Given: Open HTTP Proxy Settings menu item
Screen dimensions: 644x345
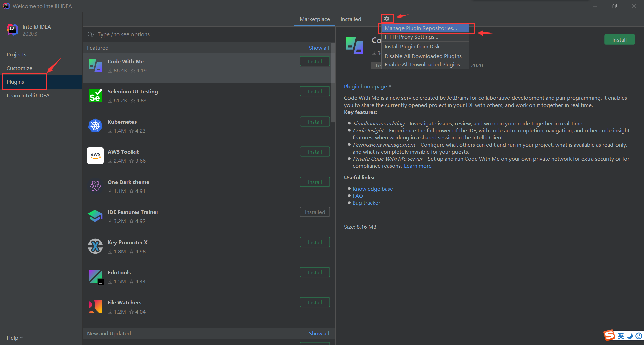Looking at the screenshot, I should (x=425, y=37).
